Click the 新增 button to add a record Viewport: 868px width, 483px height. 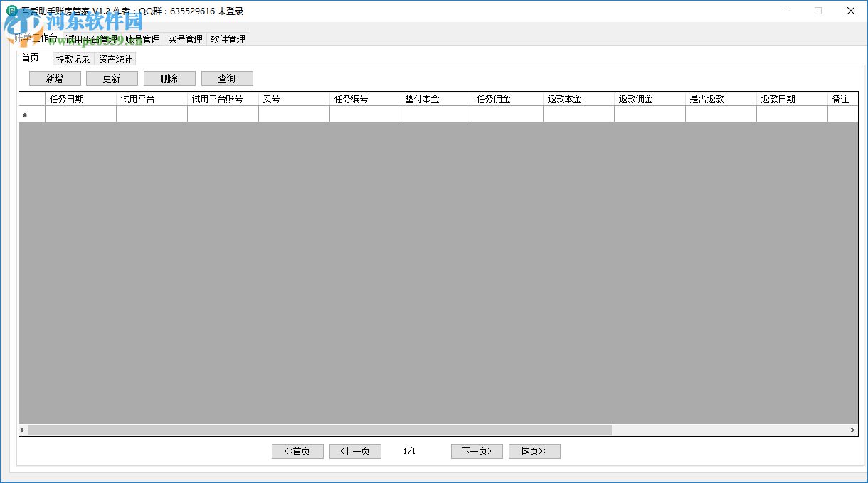[55, 78]
